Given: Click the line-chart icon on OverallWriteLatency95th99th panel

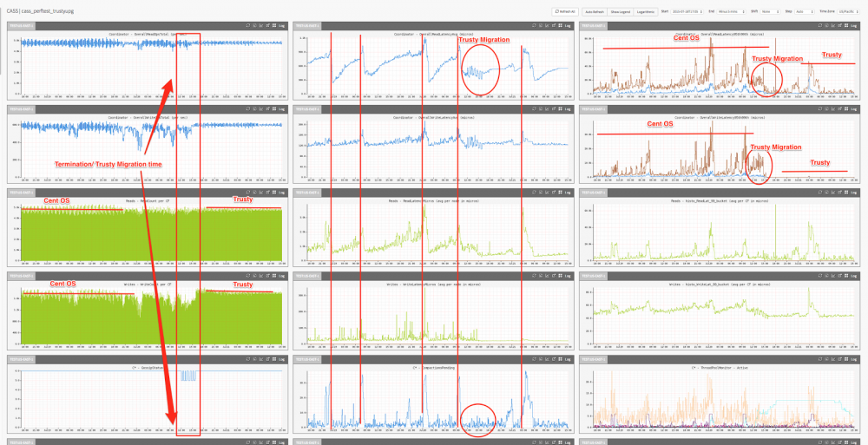Looking at the screenshot, I should coord(833,109).
